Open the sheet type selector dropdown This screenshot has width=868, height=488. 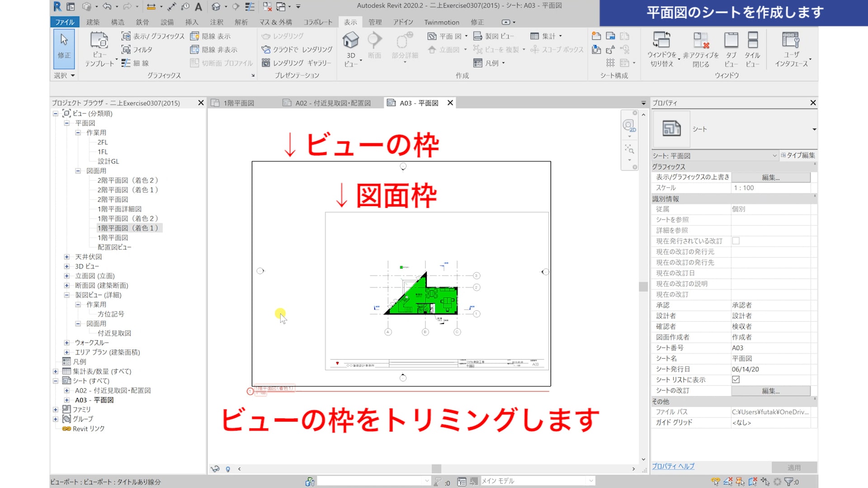pos(814,130)
